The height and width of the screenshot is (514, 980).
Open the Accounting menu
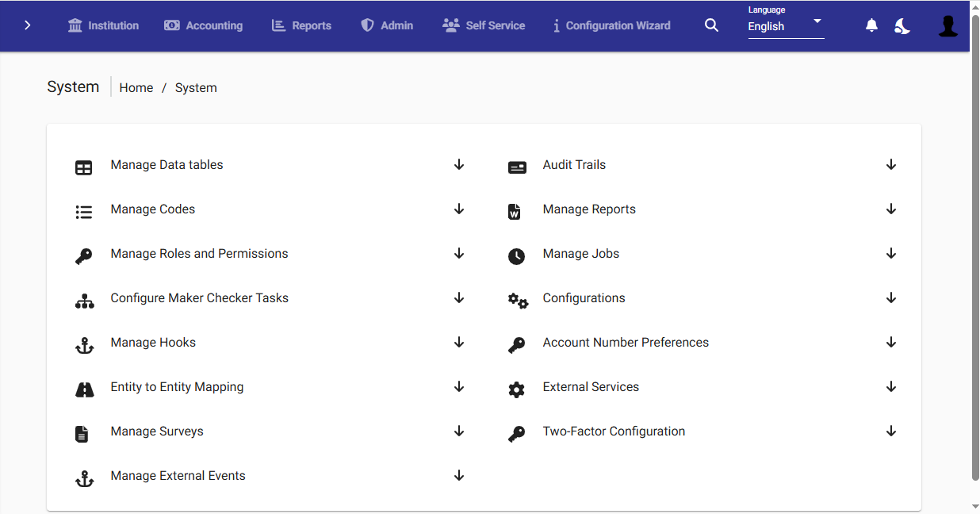204,25
